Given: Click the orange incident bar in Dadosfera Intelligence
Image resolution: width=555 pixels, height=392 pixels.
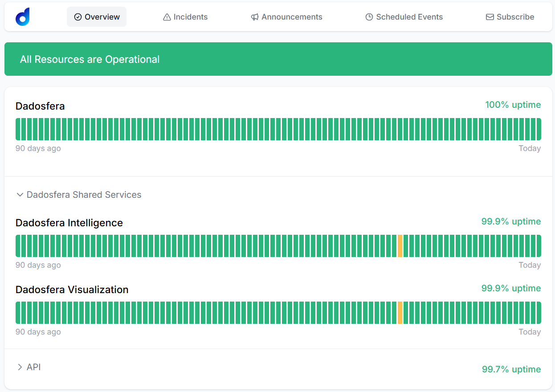Looking at the screenshot, I should click(x=400, y=246).
